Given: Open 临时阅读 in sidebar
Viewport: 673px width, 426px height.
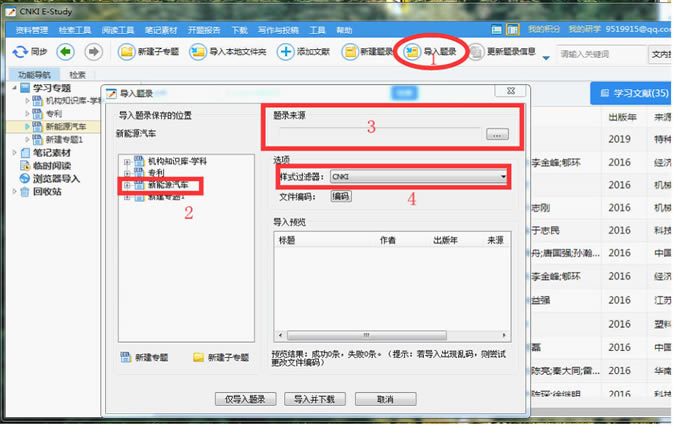Looking at the screenshot, I should pyautogui.click(x=52, y=166).
